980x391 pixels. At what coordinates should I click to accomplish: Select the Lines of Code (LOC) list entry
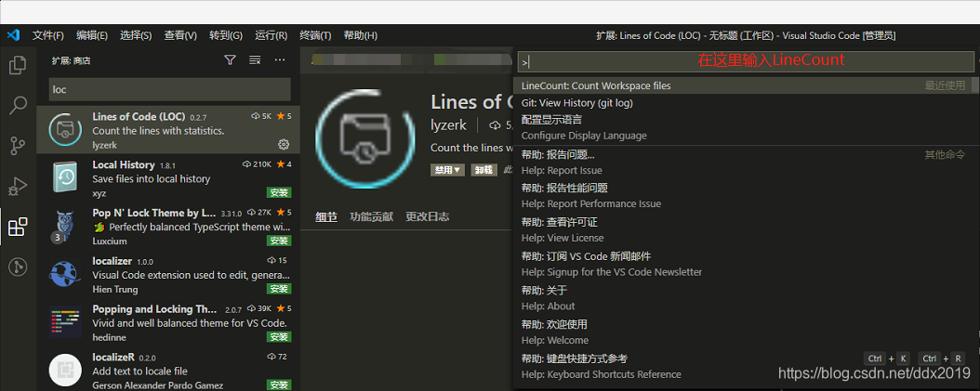click(168, 129)
